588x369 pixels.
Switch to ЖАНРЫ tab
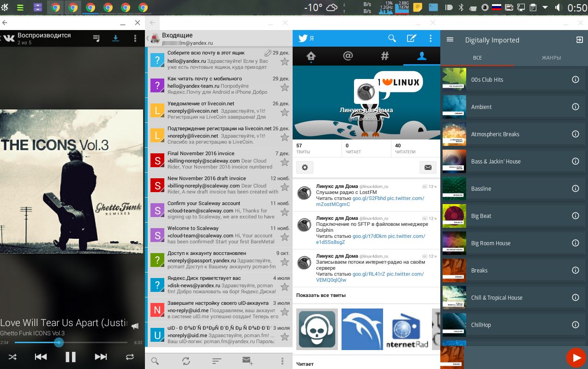coord(551,58)
